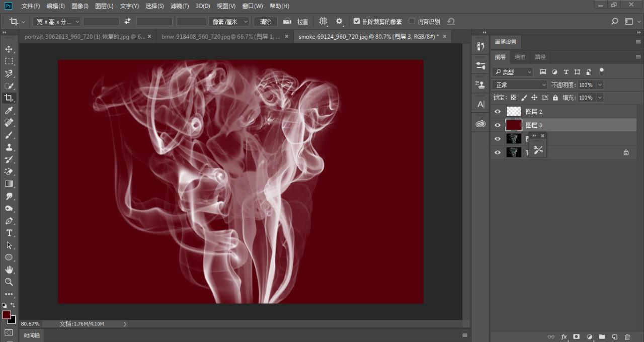Screen dimensions: 644x342
Task: Open Crop tool preset picker arrow
Action: tap(23, 22)
